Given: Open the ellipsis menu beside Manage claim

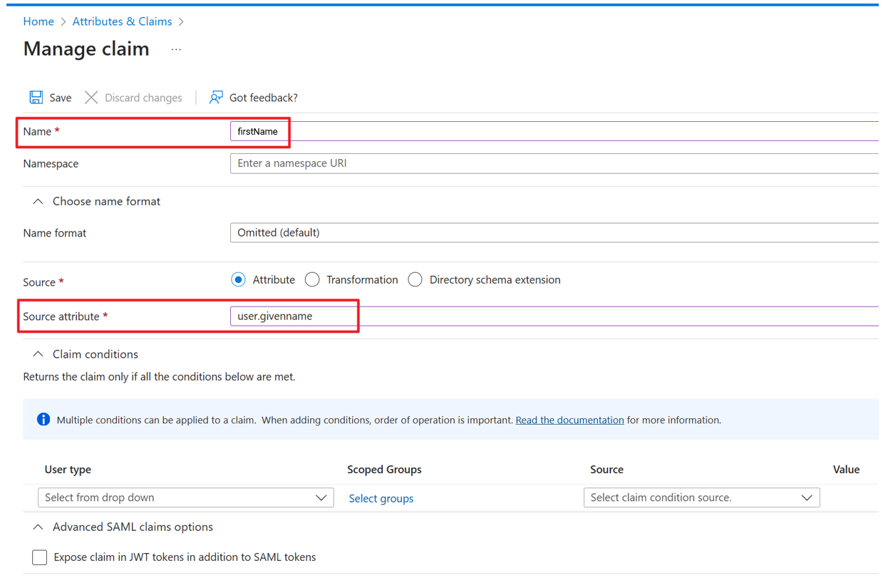Looking at the screenshot, I should [176, 50].
